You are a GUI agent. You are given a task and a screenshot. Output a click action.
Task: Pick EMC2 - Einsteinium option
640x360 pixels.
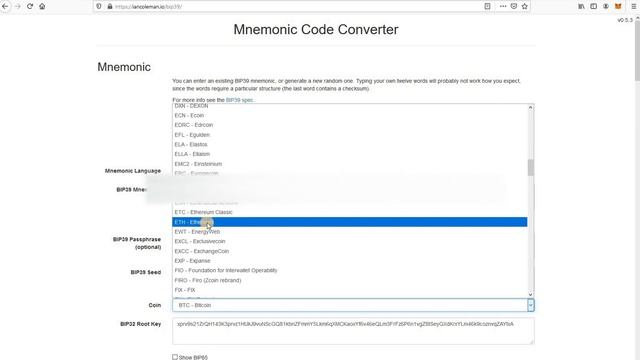(349, 164)
